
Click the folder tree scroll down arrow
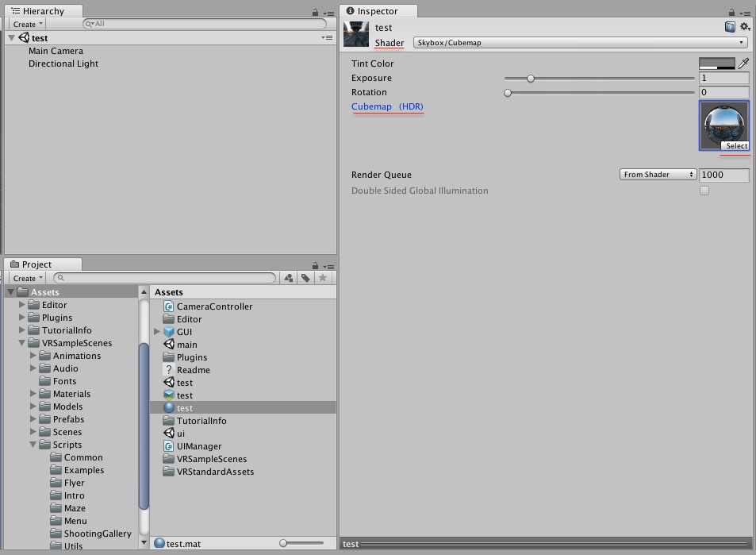pos(144,542)
